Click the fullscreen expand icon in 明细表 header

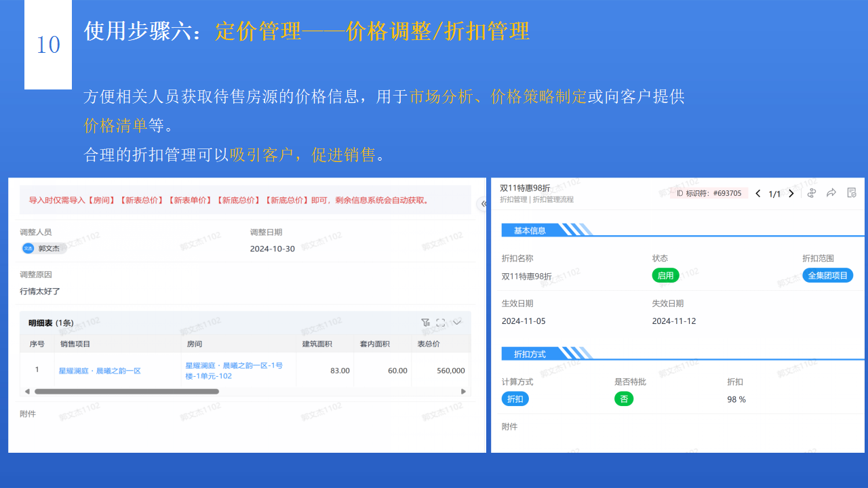coord(439,322)
